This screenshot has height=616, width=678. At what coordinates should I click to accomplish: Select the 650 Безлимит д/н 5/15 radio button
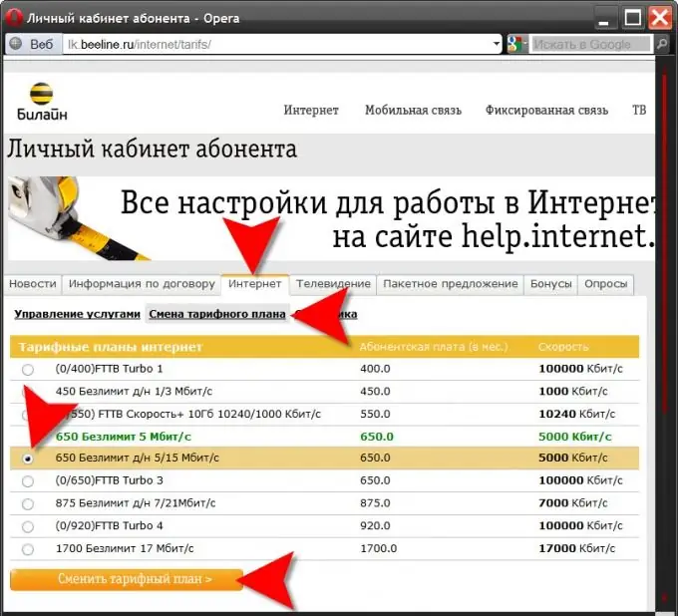pos(28,459)
